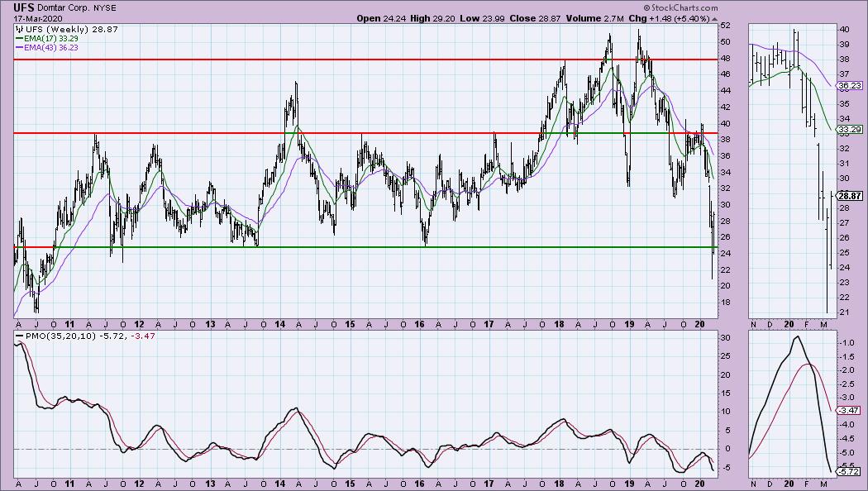Viewport: 868px width, 491px height.
Task: Click the High 29.20 value
Action: click(432, 18)
